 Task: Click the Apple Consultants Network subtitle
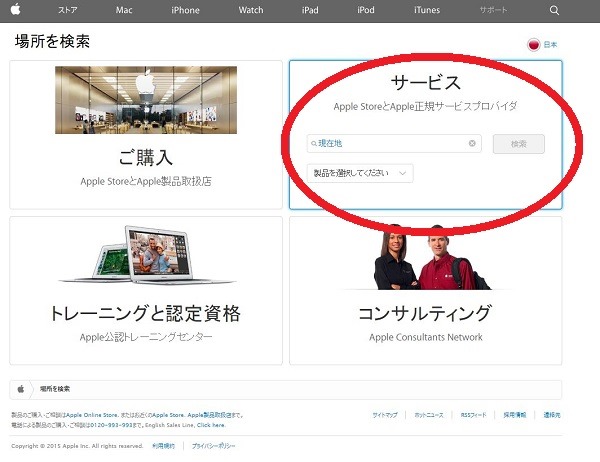pyautogui.click(x=426, y=337)
